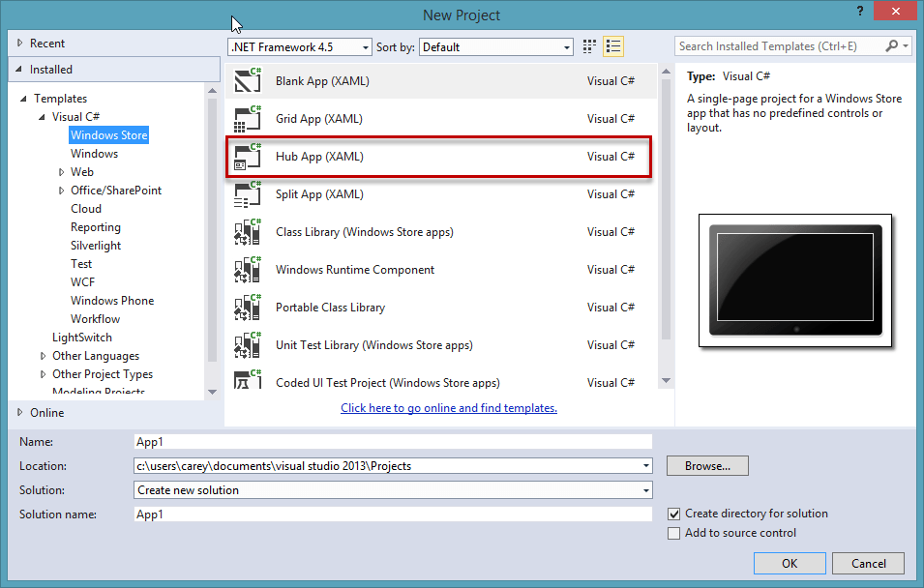The width and height of the screenshot is (924, 588).
Task: Click the Coded UI Test Project icon
Action: [248, 379]
